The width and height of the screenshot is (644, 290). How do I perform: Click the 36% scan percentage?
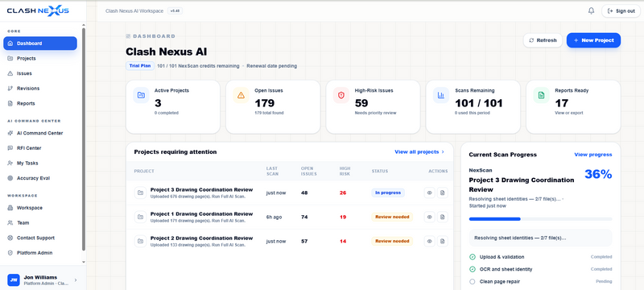pyautogui.click(x=598, y=174)
